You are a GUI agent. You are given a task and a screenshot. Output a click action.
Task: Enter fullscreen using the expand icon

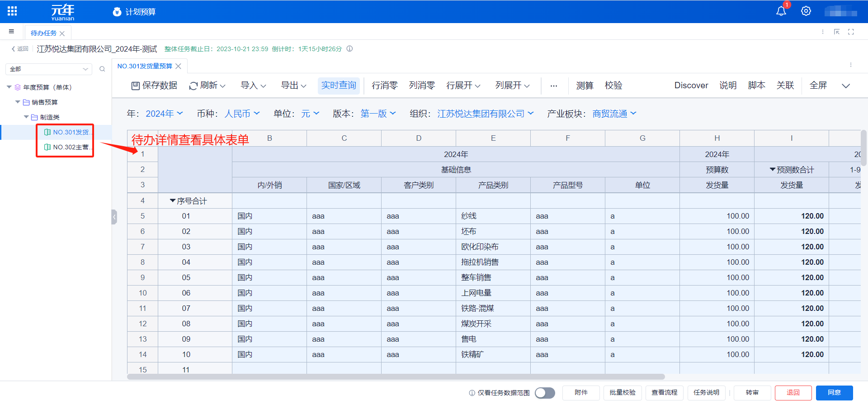coord(851,32)
